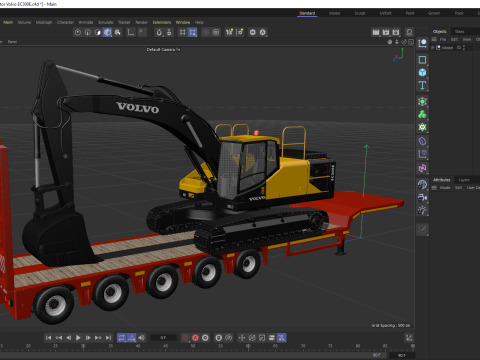Image resolution: width=480 pixels, height=360 pixels.
Task: Open the MoGraph menu
Action: click(44, 22)
